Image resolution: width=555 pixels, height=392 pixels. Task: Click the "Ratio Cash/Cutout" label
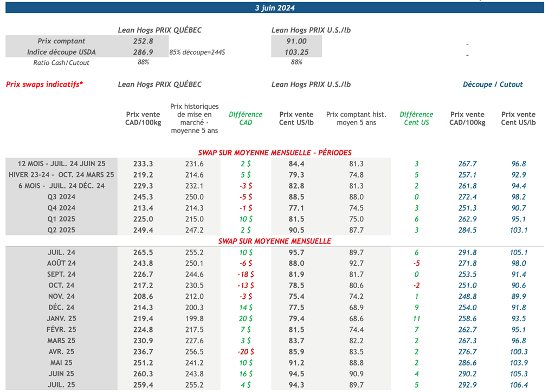click(x=61, y=63)
